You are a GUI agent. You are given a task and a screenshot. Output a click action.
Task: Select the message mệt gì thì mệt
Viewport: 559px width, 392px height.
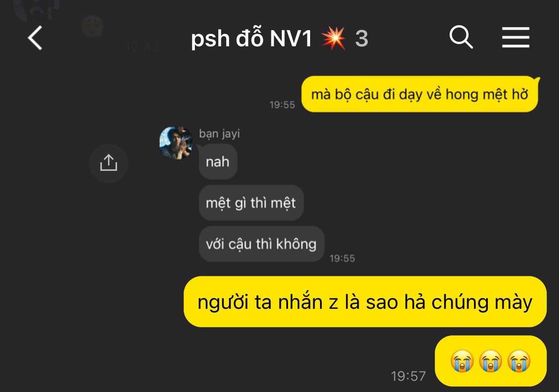(x=251, y=203)
